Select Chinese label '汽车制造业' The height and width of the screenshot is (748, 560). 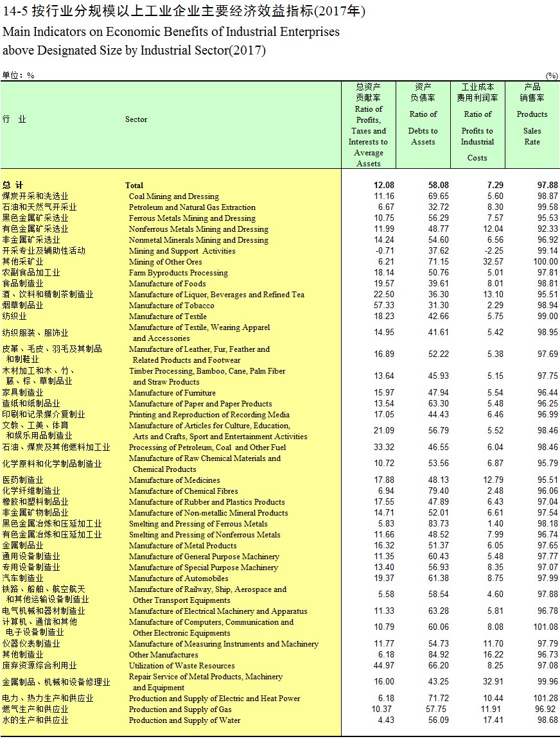pos(23,578)
